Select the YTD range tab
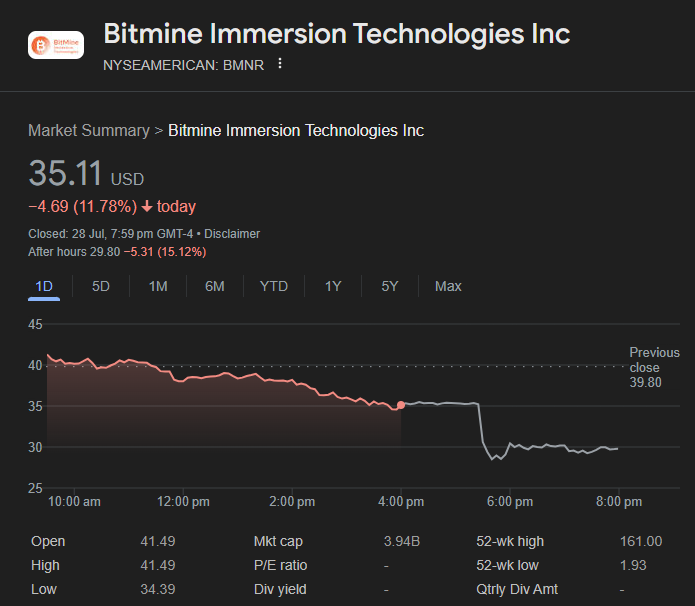This screenshot has height=606, width=695. pyautogui.click(x=274, y=286)
